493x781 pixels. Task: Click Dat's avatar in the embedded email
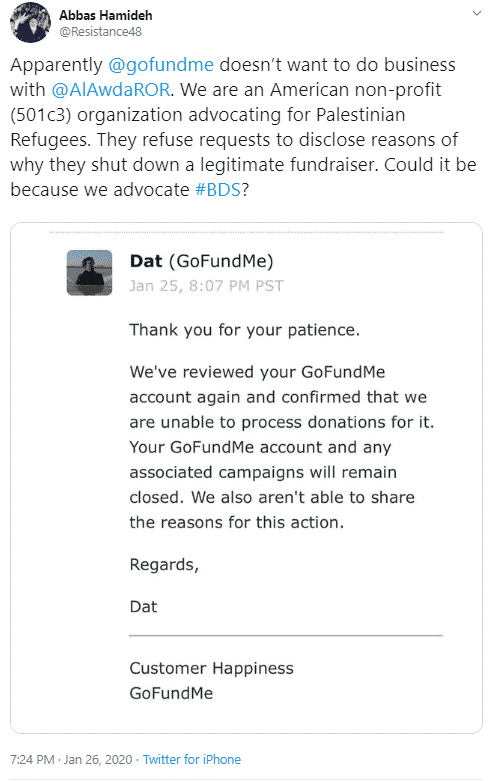pos(90,272)
